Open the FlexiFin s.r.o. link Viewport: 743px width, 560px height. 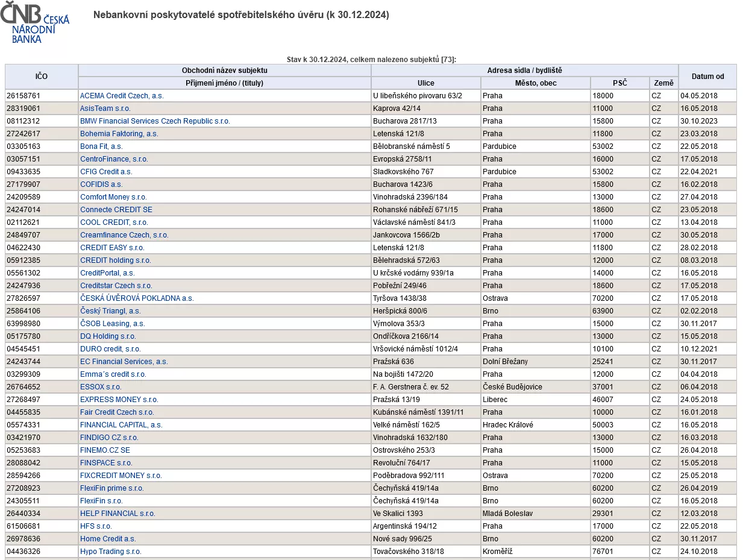click(x=101, y=501)
